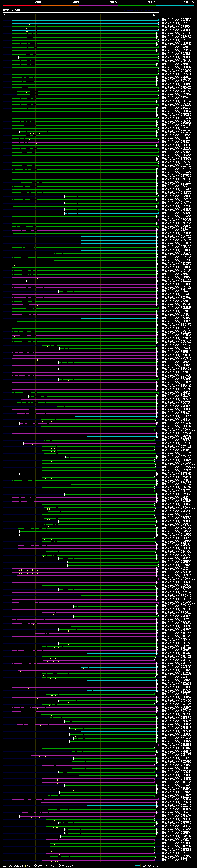
Task: Open hit UniRef100_Q9ZTW2
Action: pyautogui.click(x=177, y=33)
